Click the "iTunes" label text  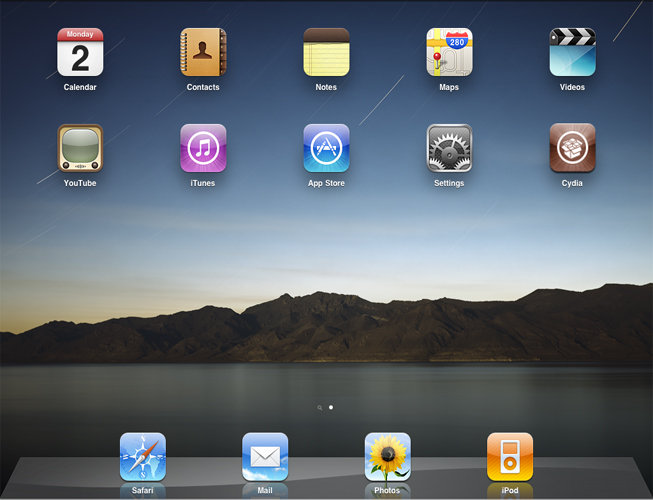[x=203, y=183]
